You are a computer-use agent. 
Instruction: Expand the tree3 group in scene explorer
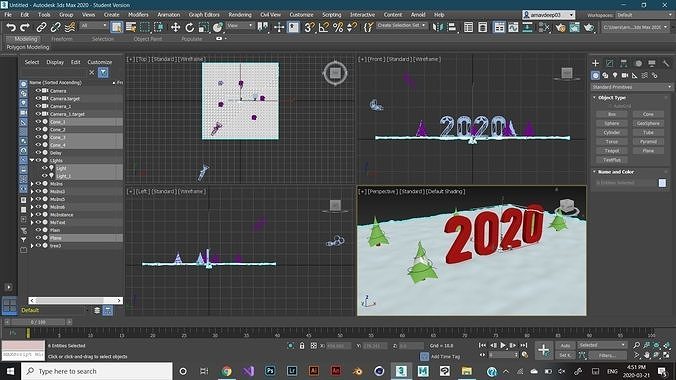[32, 245]
